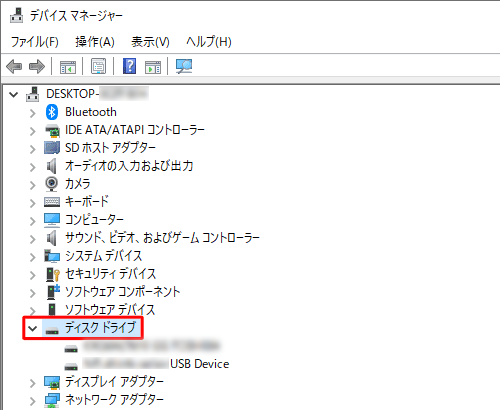The image size is (500, 410).
Task: Open the 操作(A) menu
Action: pos(95,42)
